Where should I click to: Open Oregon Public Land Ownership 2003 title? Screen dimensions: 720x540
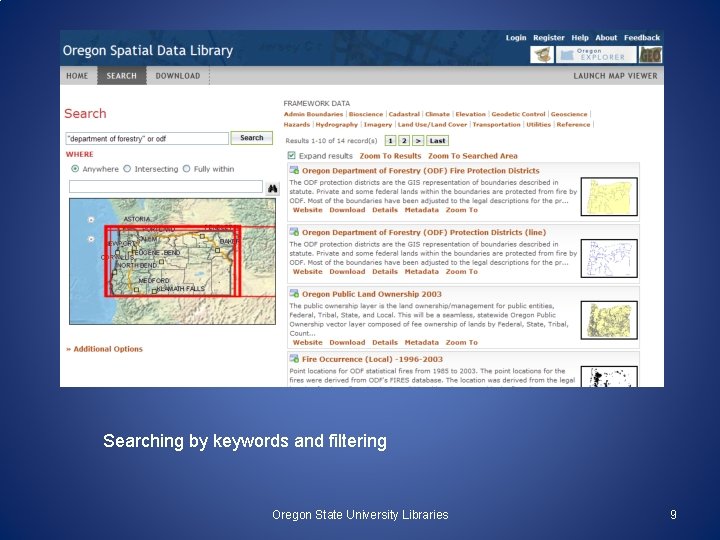tap(371, 294)
